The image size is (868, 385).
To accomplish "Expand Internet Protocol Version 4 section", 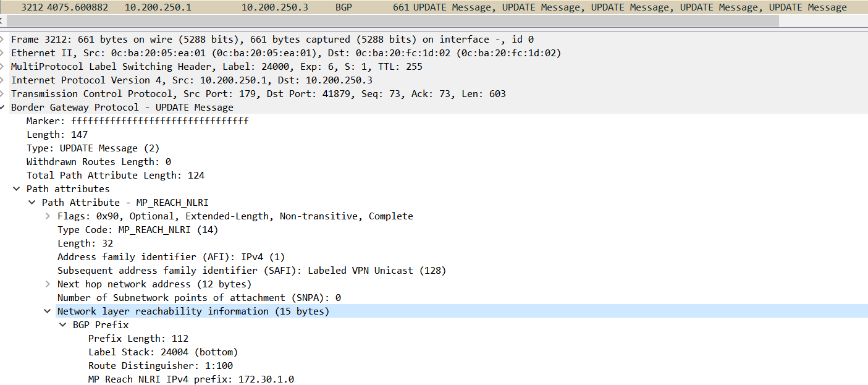I will 3,80.
